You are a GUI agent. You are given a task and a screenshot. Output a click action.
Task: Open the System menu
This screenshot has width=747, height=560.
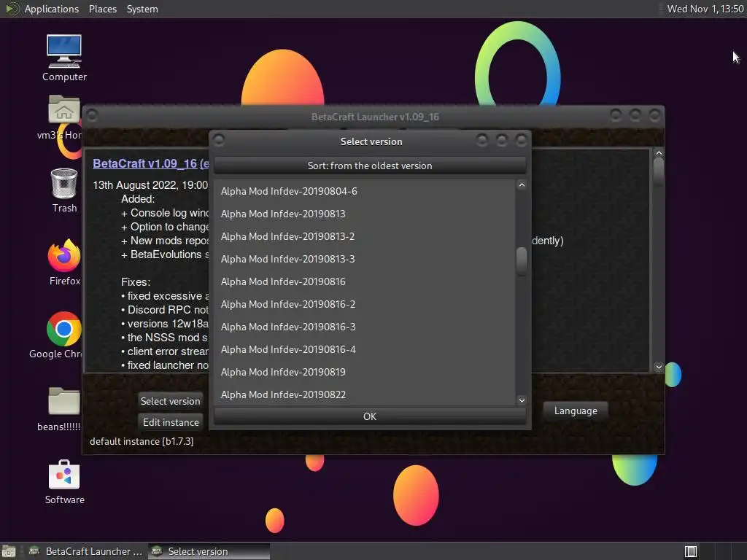pyautogui.click(x=142, y=9)
